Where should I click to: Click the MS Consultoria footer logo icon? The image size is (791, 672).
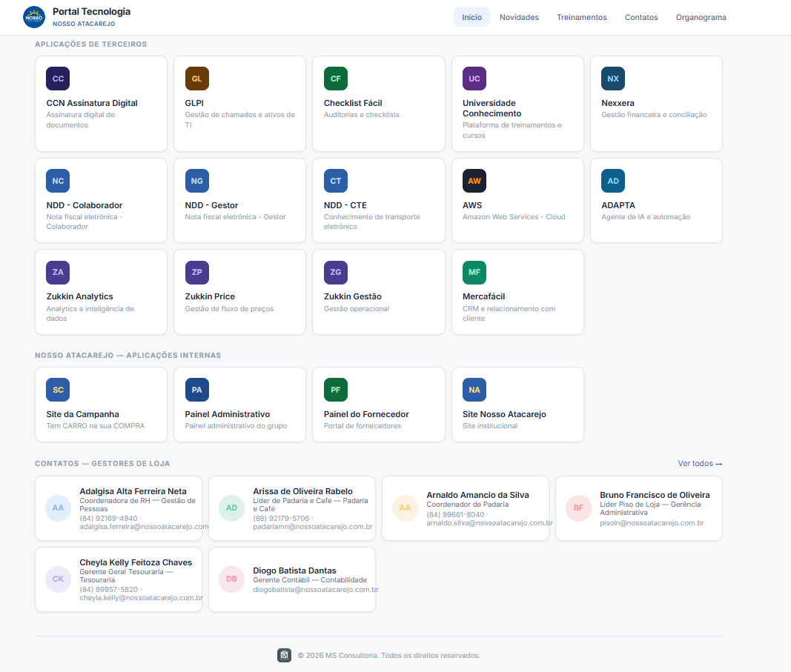[284, 655]
